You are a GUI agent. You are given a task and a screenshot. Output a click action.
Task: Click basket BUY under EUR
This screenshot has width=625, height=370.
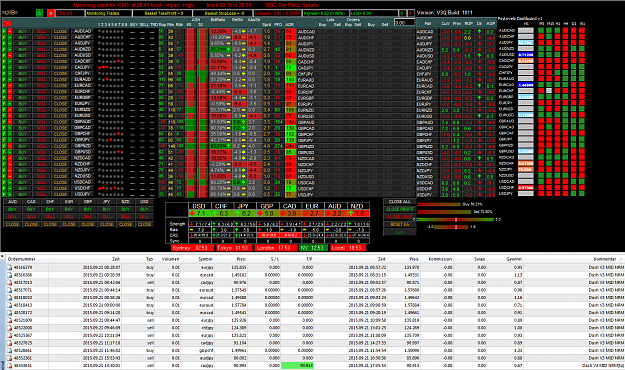coord(69,209)
